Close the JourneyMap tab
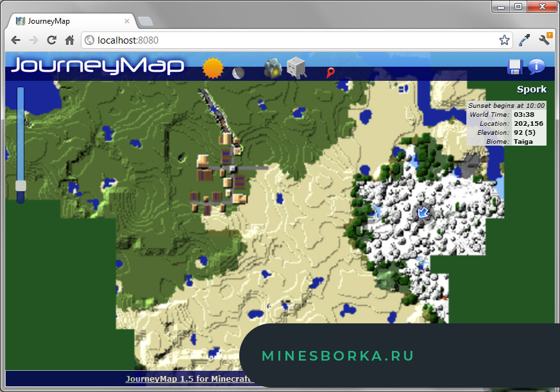This screenshot has height=392, width=560. pos(127,21)
